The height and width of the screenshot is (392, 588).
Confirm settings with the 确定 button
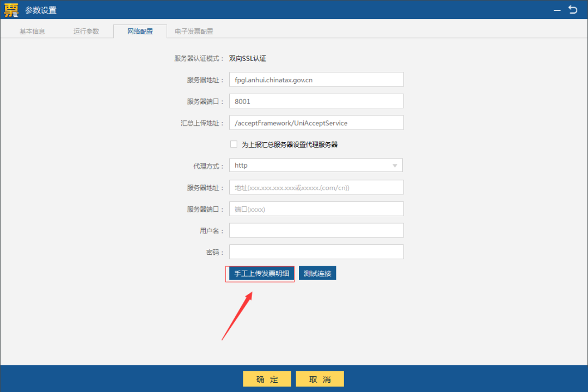tap(267, 379)
